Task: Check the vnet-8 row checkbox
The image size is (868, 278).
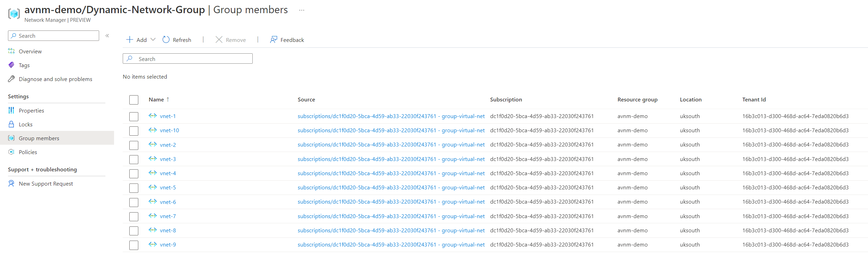Action: [x=134, y=231]
